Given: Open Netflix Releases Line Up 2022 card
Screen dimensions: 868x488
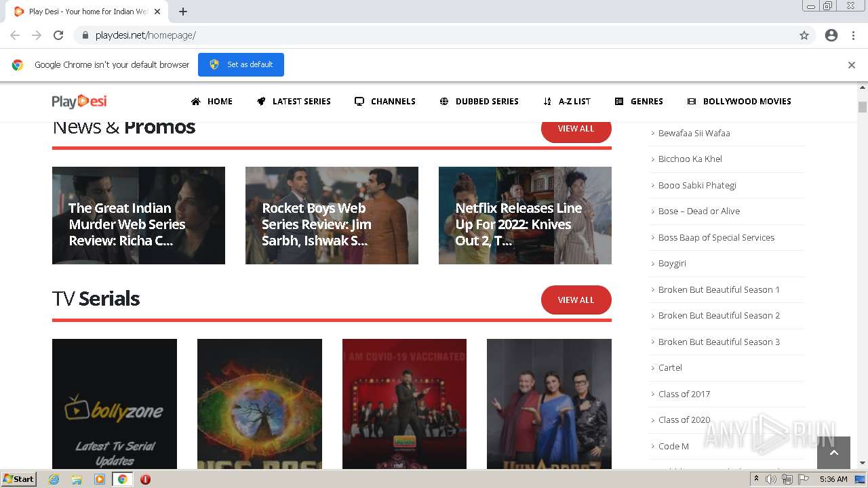Looking at the screenshot, I should [525, 216].
